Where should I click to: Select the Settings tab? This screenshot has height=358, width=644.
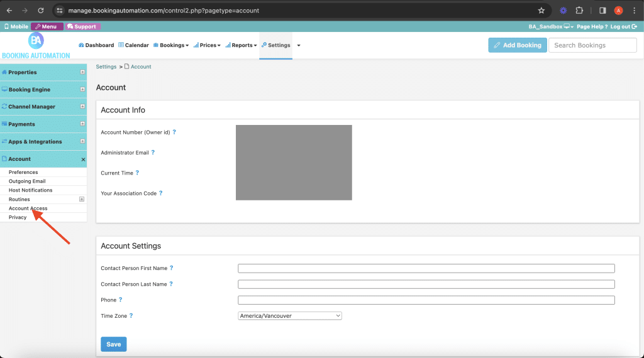pyautogui.click(x=275, y=45)
